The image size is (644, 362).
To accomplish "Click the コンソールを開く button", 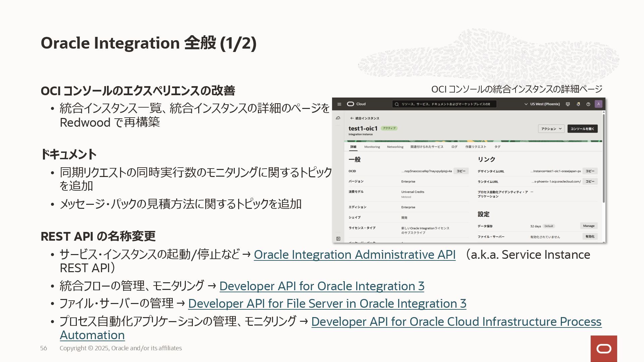I will coord(582,129).
